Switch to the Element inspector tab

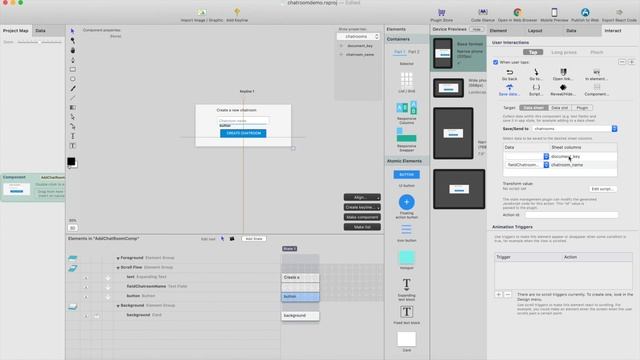tap(498, 31)
